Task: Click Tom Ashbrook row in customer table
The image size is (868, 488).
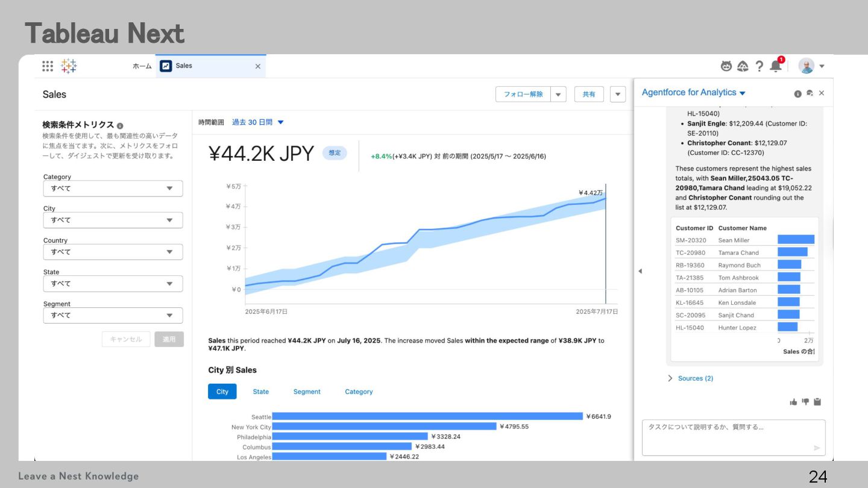Action: click(744, 278)
